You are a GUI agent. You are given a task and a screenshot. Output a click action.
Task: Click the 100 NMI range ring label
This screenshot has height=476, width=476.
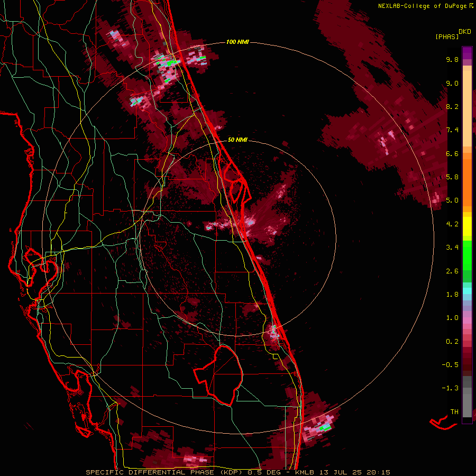(x=237, y=42)
